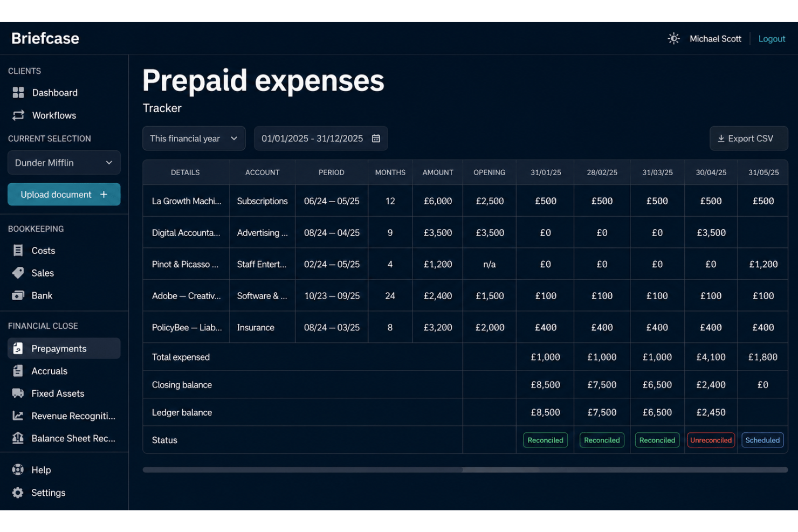Click the horizontal table scrollbar
Image resolution: width=798 pixels, height=532 pixels.
[x=465, y=470]
